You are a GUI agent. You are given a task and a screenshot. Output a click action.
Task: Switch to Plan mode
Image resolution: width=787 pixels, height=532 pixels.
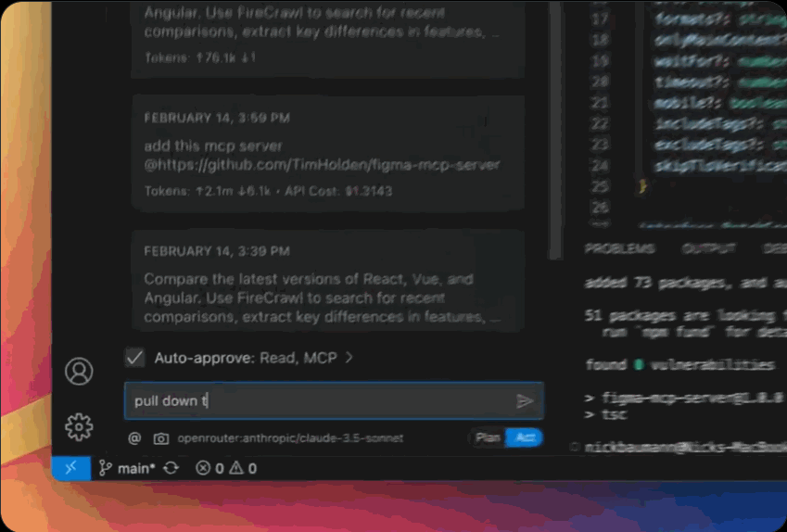pyautogui.click(x=488, y=437)
